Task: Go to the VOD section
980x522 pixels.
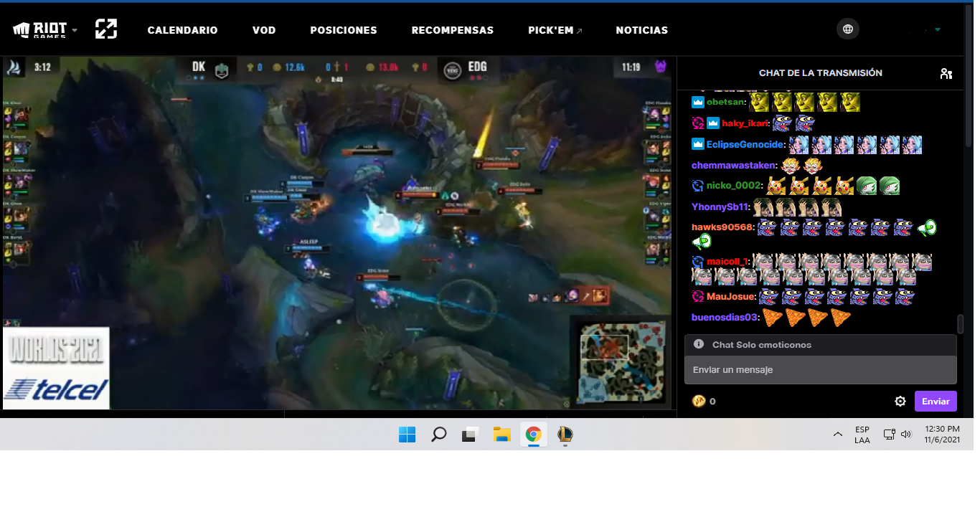Action: [264, 30]
